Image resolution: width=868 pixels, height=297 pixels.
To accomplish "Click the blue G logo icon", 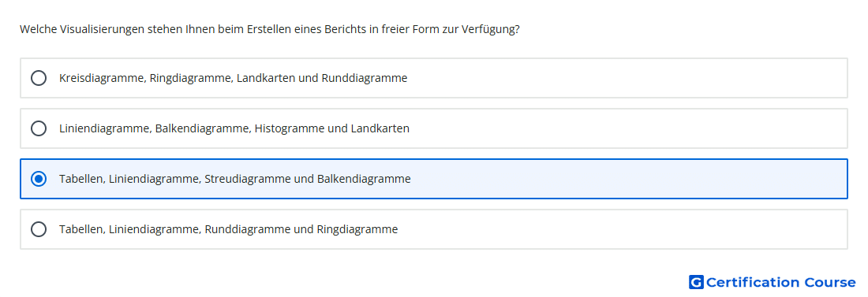I will (x=696, y=283).
